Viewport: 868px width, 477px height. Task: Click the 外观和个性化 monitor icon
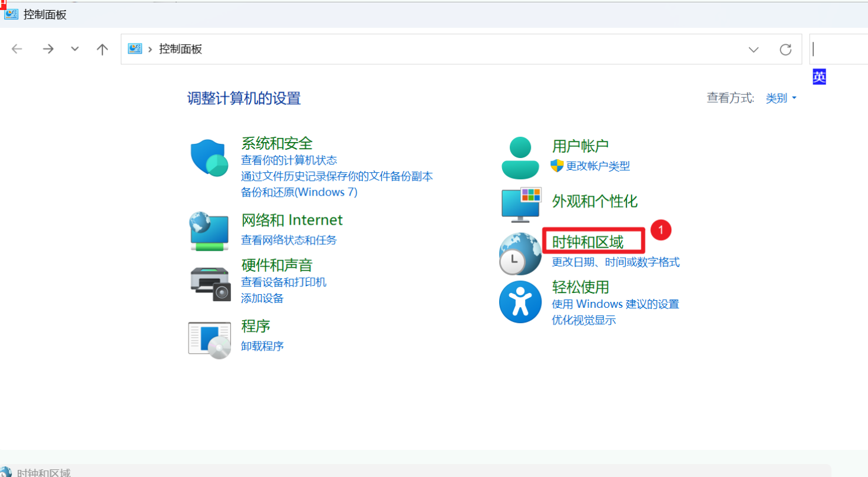click(x=520, y=203)
